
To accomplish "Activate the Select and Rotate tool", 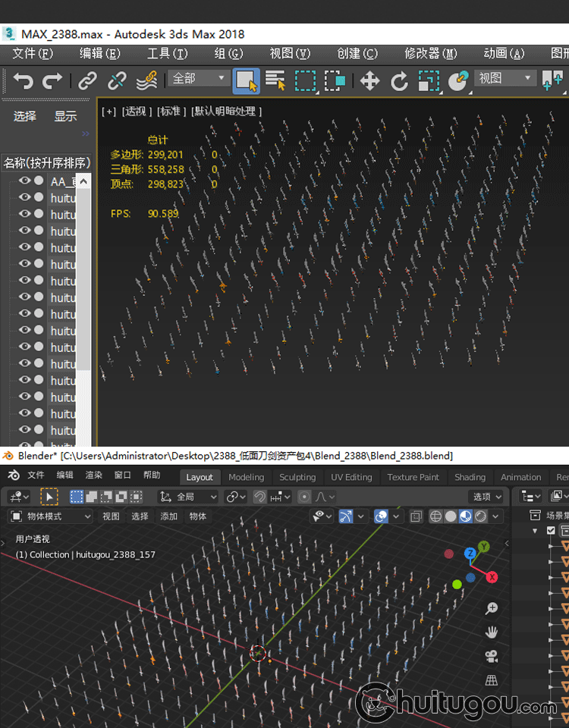I will tap(399, 80).
